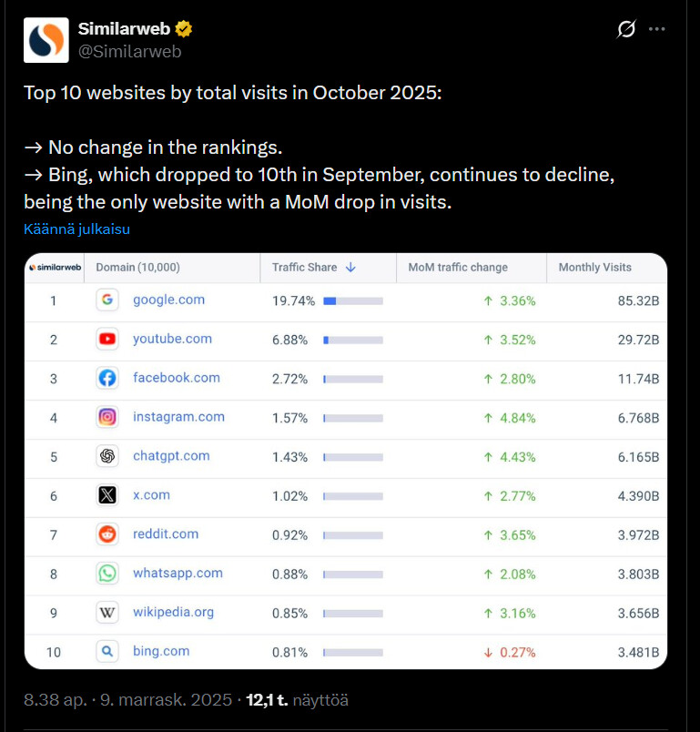Viewport: 700px width, 732px height.
Task: Click the ChatGPT logo icon in table
Action: [107, 456]
